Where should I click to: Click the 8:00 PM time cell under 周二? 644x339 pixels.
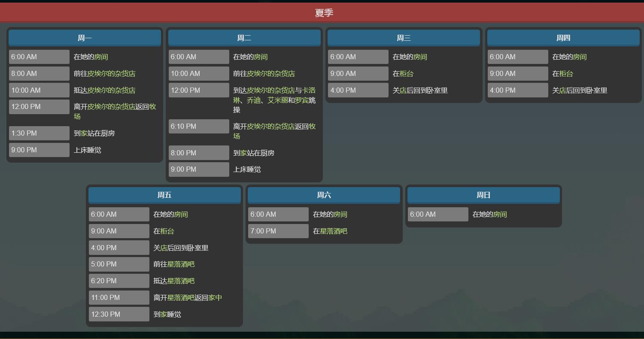[199, 153]
